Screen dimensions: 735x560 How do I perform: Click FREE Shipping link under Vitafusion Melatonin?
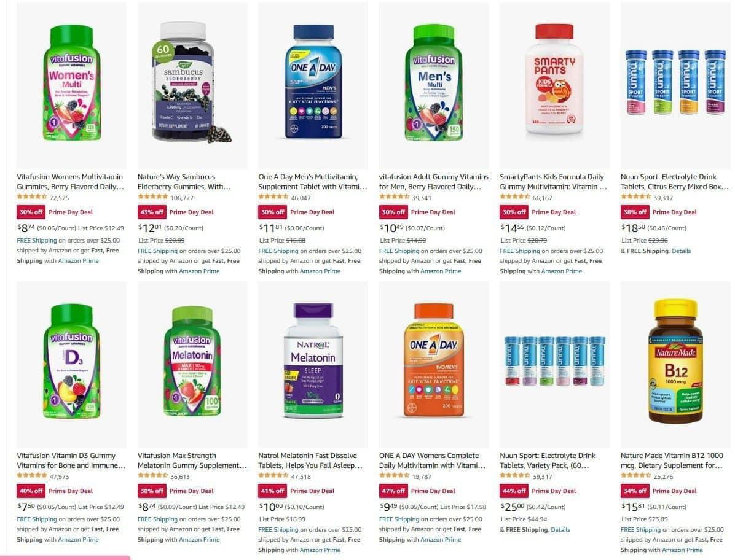coord(157,519)
